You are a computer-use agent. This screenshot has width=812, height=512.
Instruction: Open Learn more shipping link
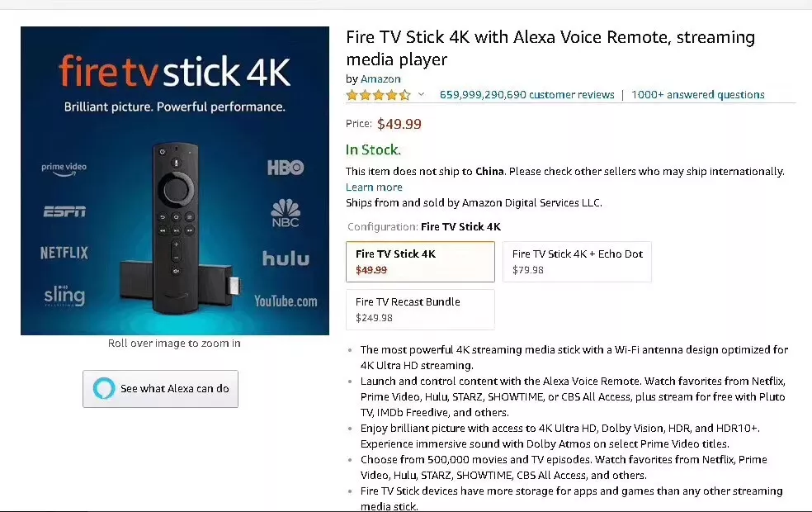tap(374, 187)
